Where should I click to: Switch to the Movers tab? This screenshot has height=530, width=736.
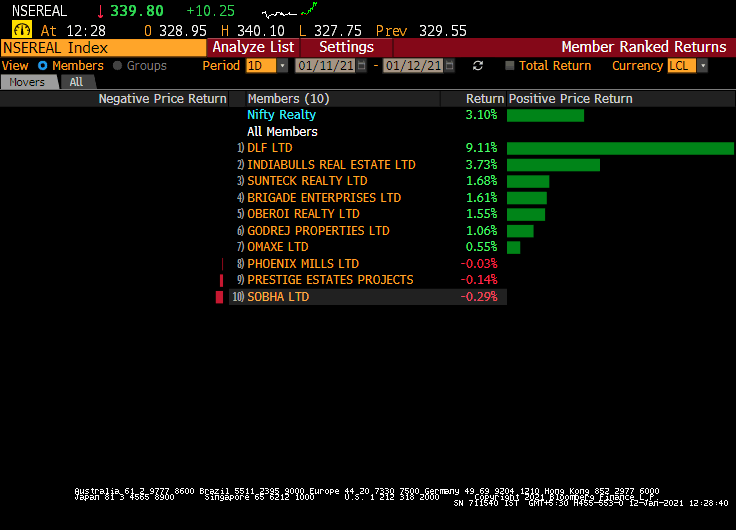coord(27,82)
